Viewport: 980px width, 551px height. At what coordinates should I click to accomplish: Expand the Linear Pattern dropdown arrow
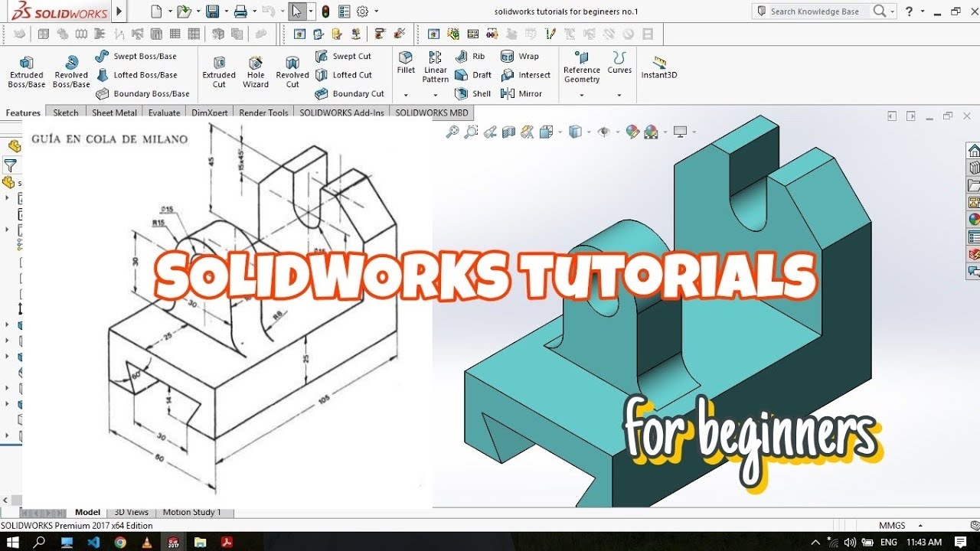point(436,95)
